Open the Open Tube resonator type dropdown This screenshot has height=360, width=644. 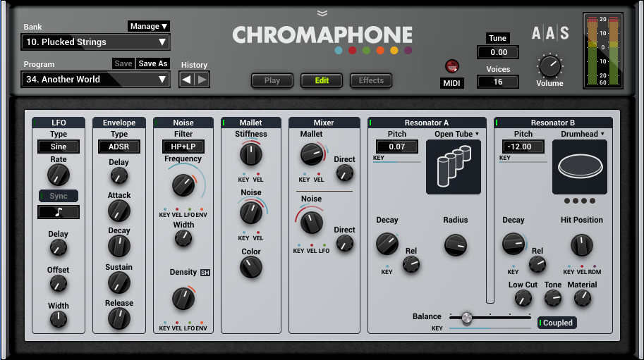pos(456,134)
